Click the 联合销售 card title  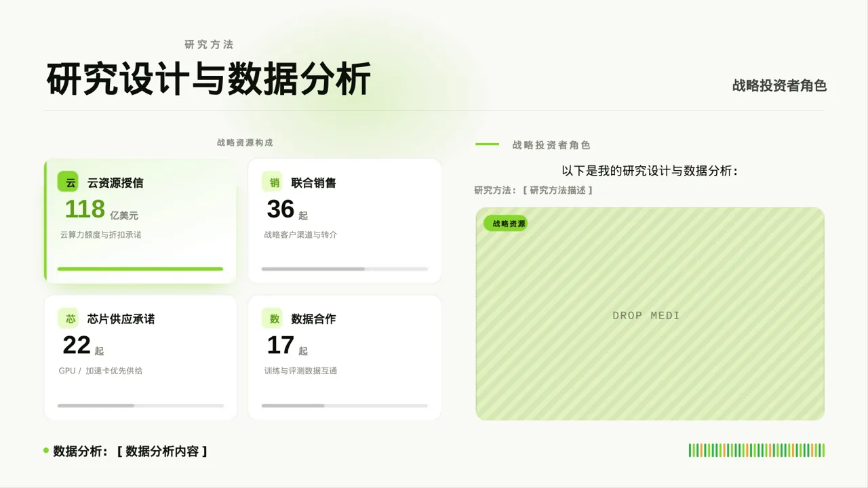[313, 183]
